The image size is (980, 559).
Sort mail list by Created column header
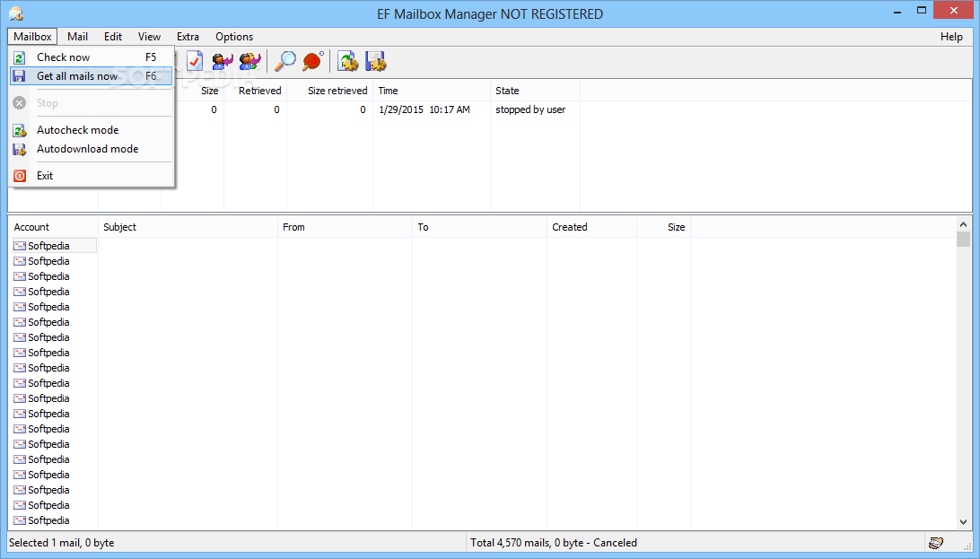coord(592,227)
